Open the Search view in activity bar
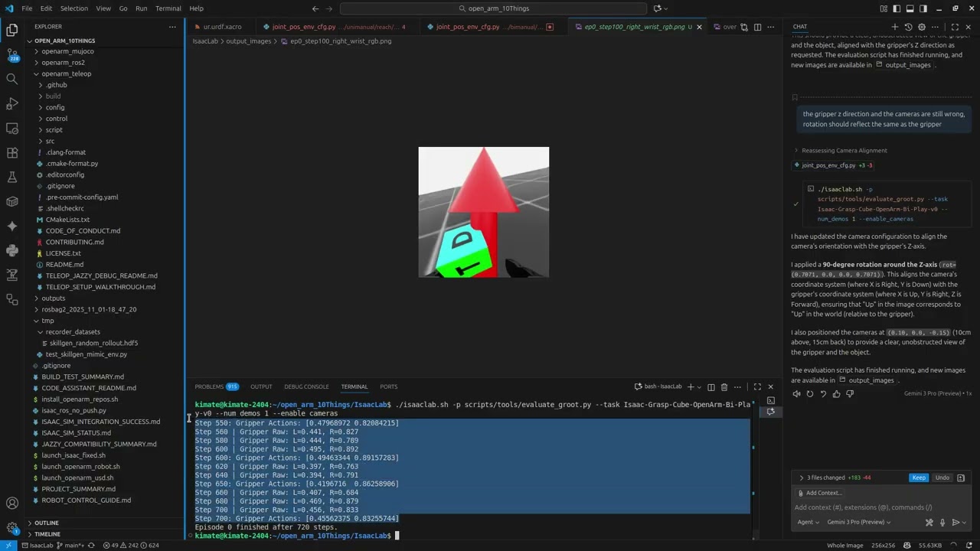The height and width of the screenshot is (551, 980). (12, 79)
